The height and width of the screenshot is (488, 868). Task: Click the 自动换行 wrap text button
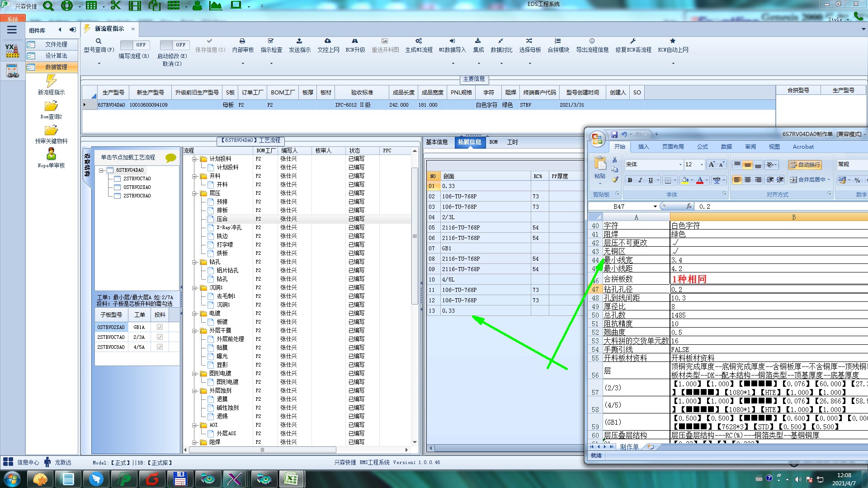pos(805,165)
